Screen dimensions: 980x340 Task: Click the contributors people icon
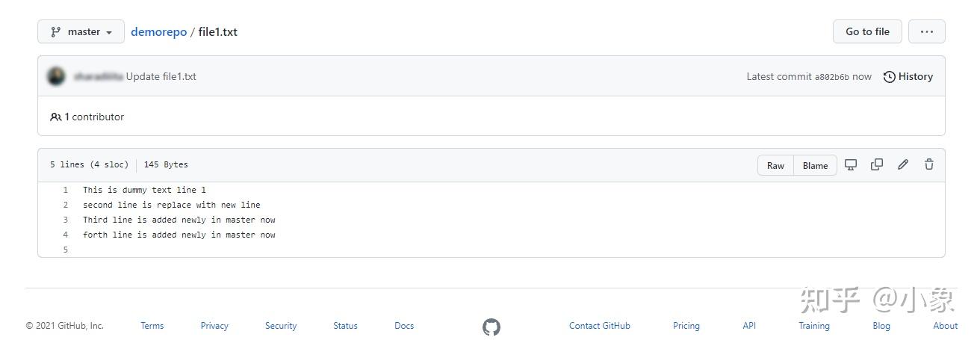coord(56,117)
